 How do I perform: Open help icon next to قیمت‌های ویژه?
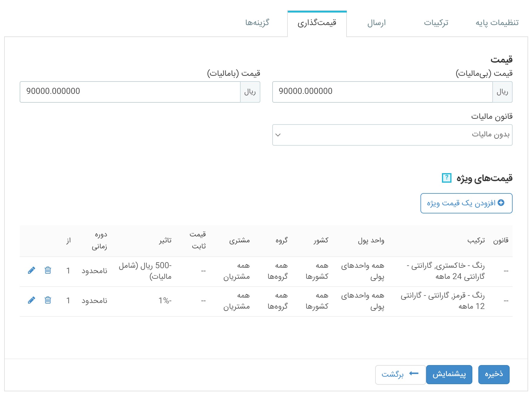point(446,178)
